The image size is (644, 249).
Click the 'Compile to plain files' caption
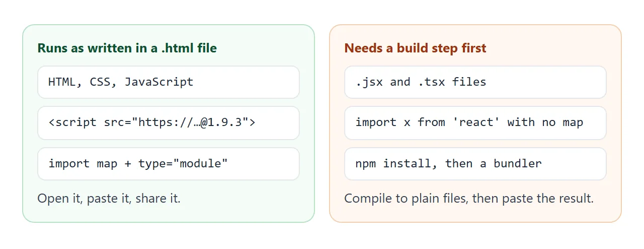469,199
